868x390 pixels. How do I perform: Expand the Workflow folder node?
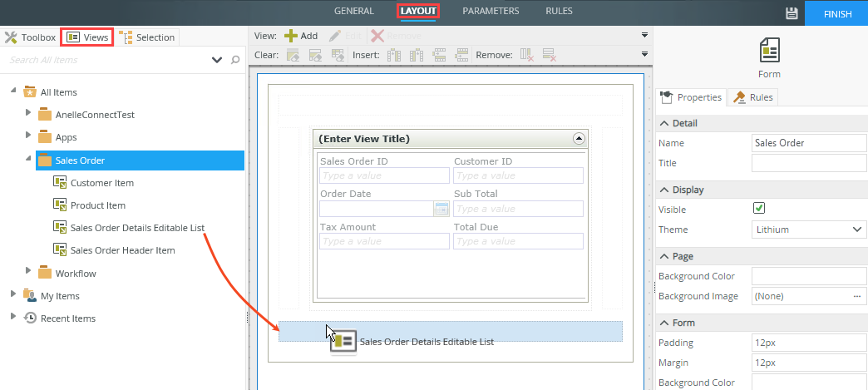pos(28,270)
